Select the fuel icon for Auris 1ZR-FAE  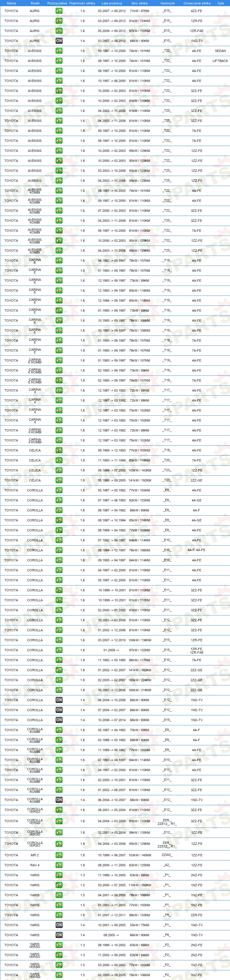point(59,31)
